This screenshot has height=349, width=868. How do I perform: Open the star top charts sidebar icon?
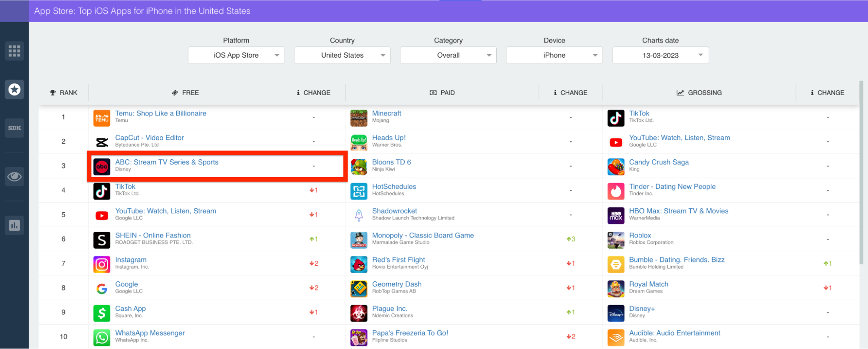[x=14, y=89]
